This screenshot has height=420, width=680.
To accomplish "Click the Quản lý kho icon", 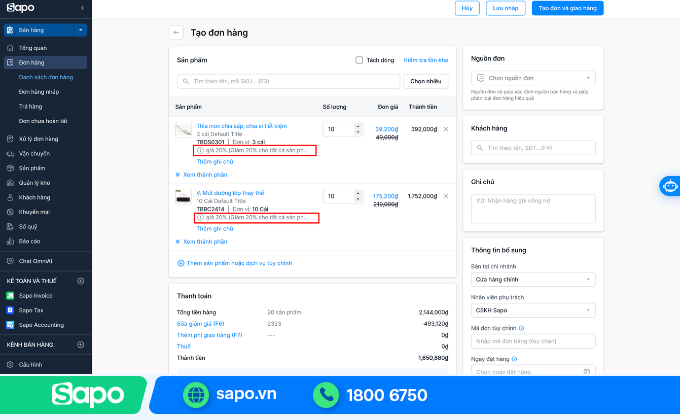I will tap(10, 183).
